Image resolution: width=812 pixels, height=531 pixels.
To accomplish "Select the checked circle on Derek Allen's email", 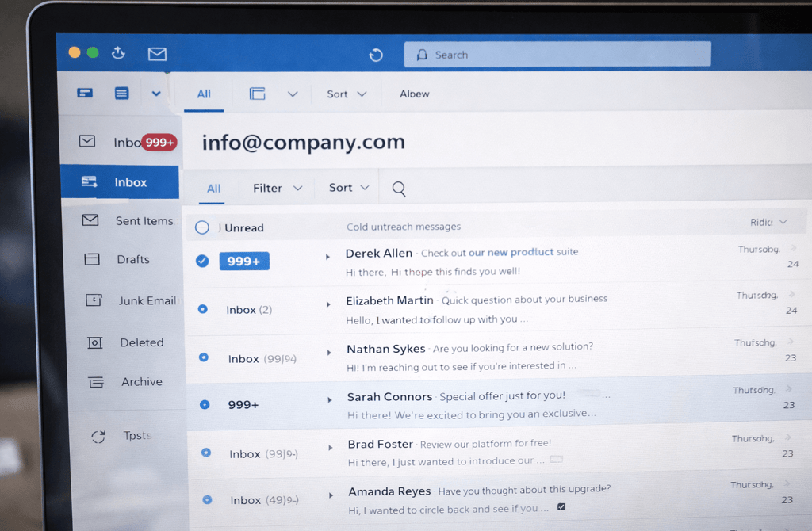I will click(202, 260).
